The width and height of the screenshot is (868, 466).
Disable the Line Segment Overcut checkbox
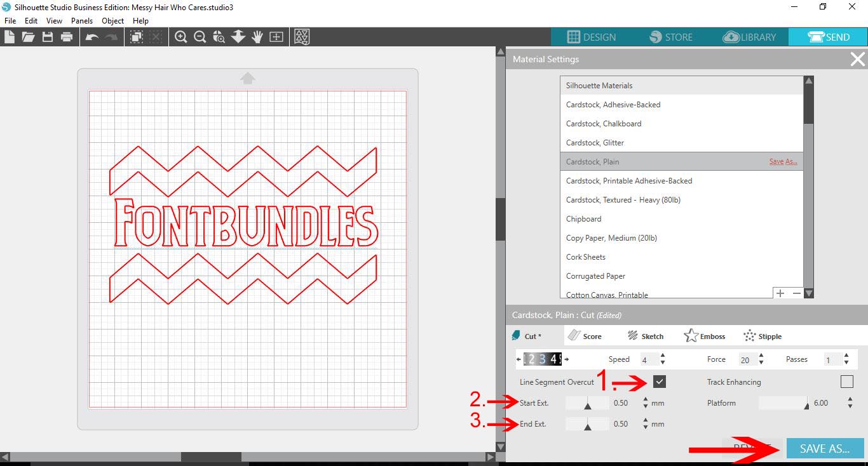pos(660,382)
